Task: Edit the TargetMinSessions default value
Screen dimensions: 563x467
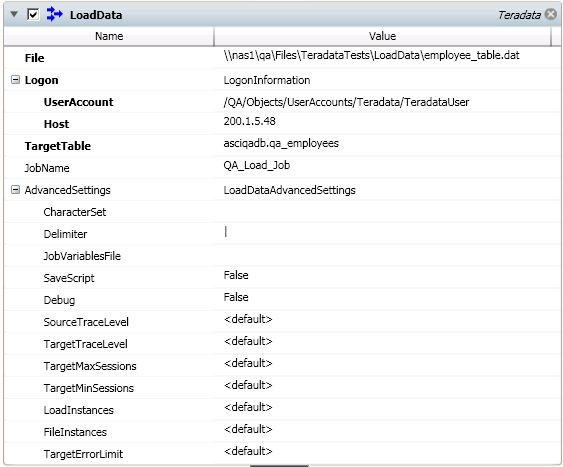Action: coord(248,385)
